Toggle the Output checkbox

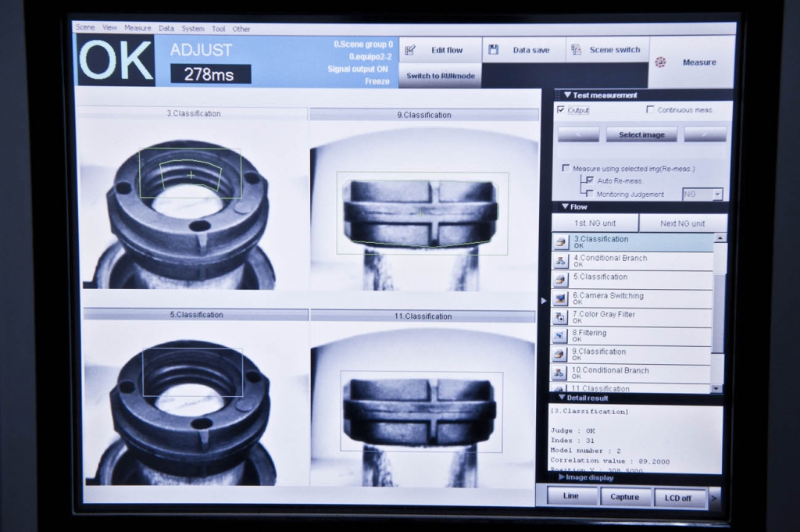[x=561, y=109]
